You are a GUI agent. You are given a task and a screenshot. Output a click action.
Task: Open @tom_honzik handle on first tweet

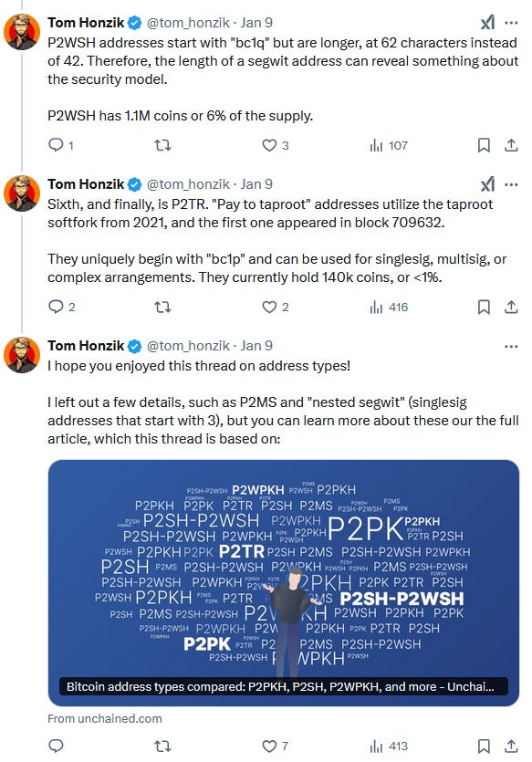188,22
